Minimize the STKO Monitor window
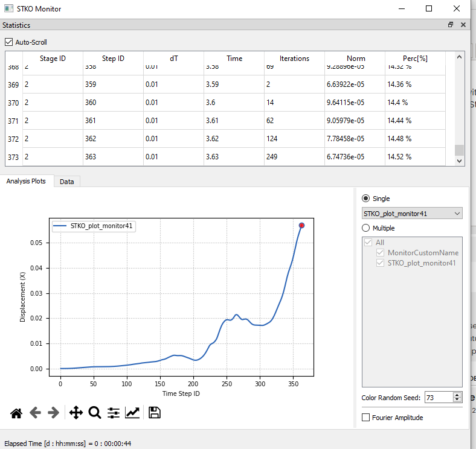Screen dimensions: 476x449 pyautogui.click(x=402, y=8)
